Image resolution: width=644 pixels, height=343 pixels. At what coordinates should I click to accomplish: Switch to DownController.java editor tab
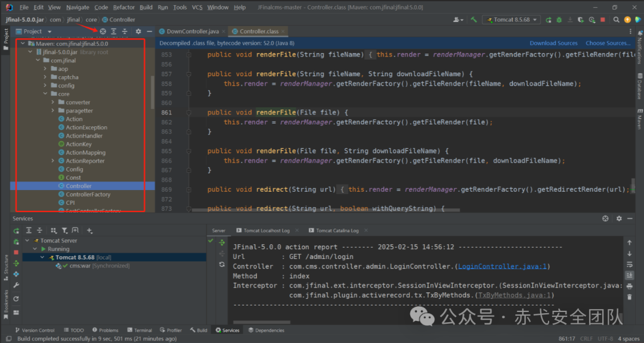[192, 31]
